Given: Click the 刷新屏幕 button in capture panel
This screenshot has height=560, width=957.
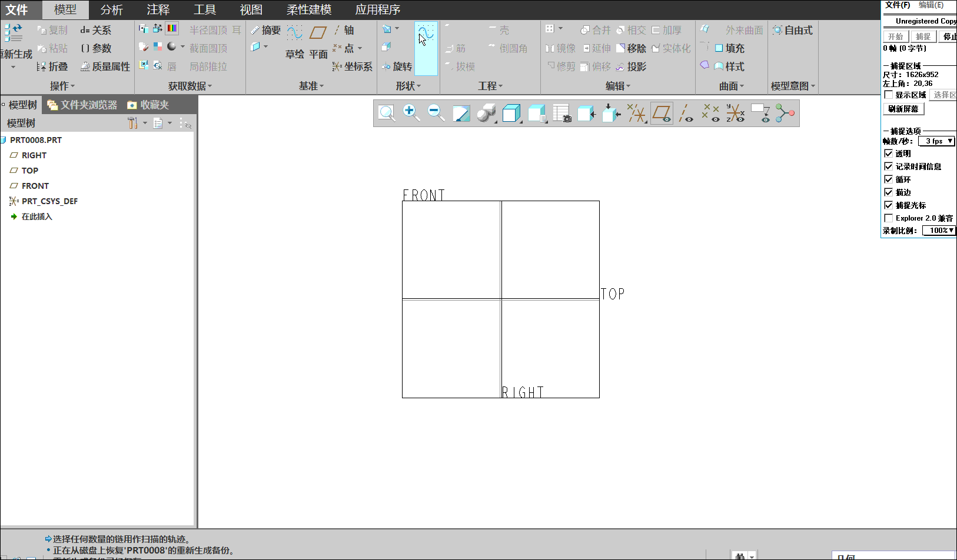Looking at the screenshot, I should pyautogui.click(x=903, y=109).
